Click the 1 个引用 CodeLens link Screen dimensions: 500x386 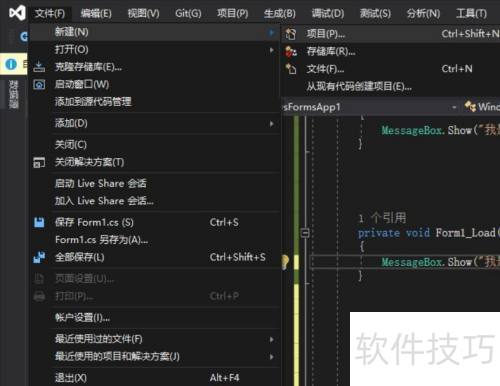382,218
